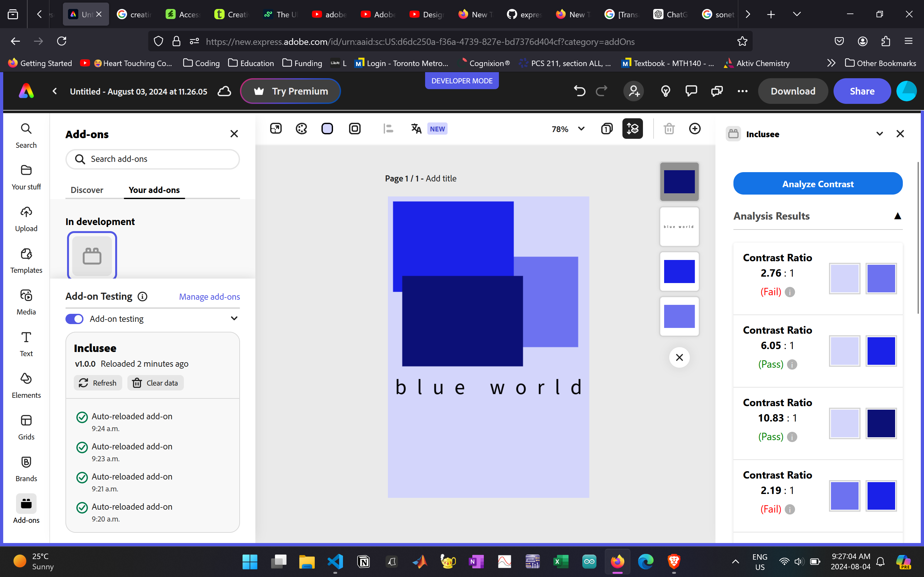Screen dimensions: 924x577
Task: Click the add page plus icon
Action: (695, 129)
